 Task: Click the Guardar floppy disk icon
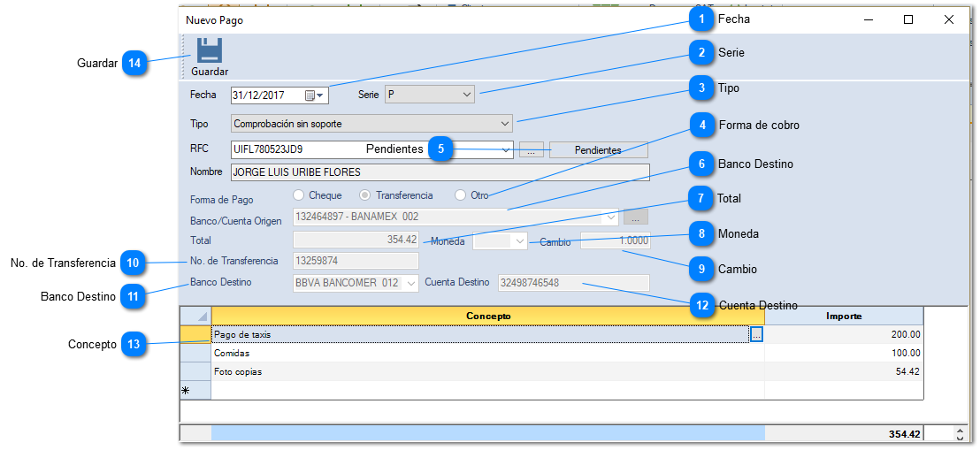coord(210,50)
